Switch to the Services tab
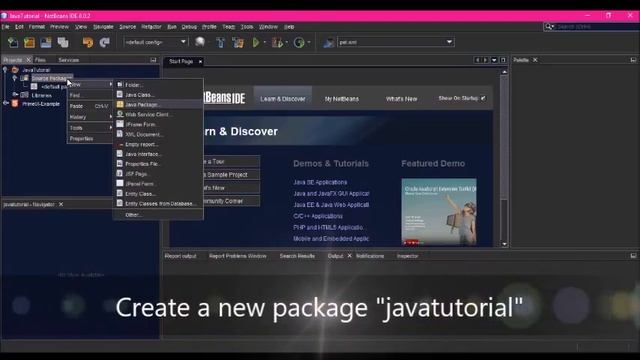The width and height of the screenshot is (640, 360). (69, 60)
